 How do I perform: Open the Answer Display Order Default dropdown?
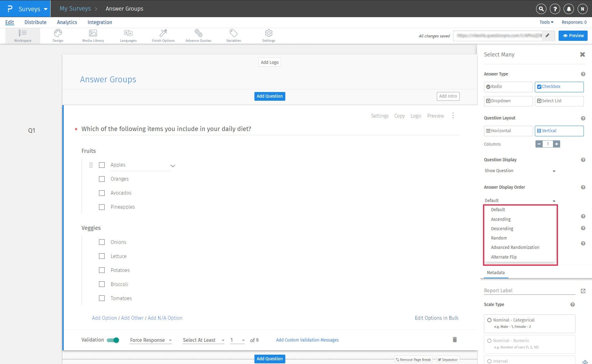pyautogui.click(x=520, y=201)
